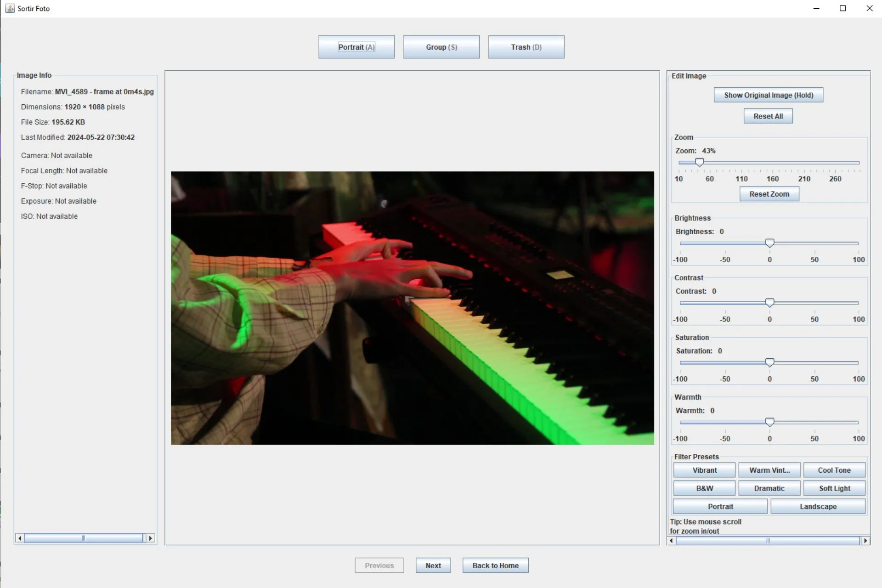Go to the Next photo

click(x=433, y=565)
